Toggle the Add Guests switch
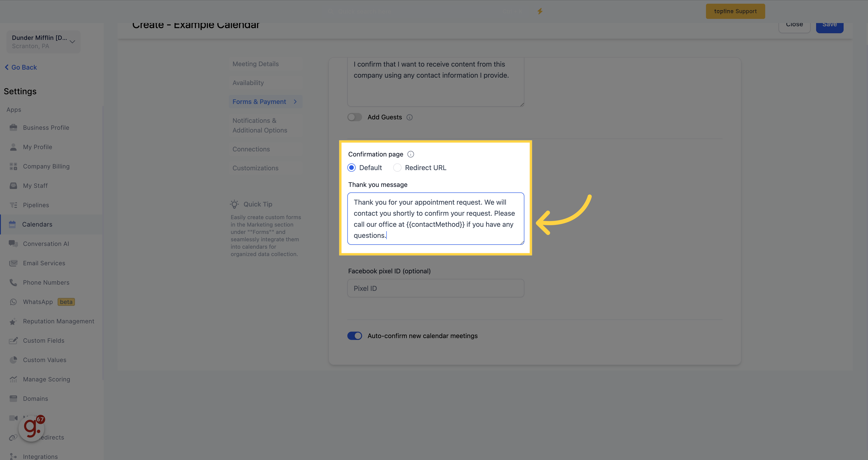Viewport: 868px width, 460px height. pyautogui.click(x=354, y=117)
